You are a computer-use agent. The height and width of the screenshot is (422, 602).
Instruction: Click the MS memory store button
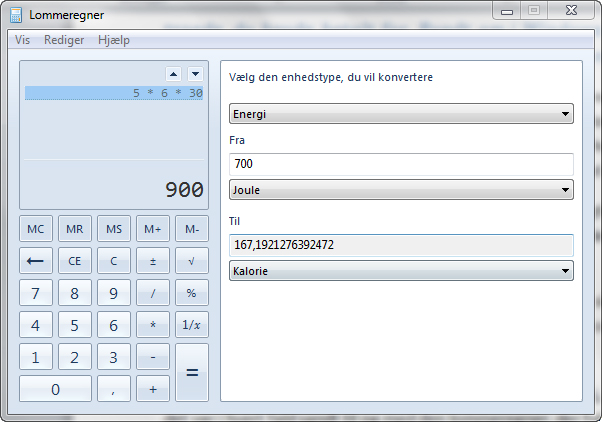(114, 229)
